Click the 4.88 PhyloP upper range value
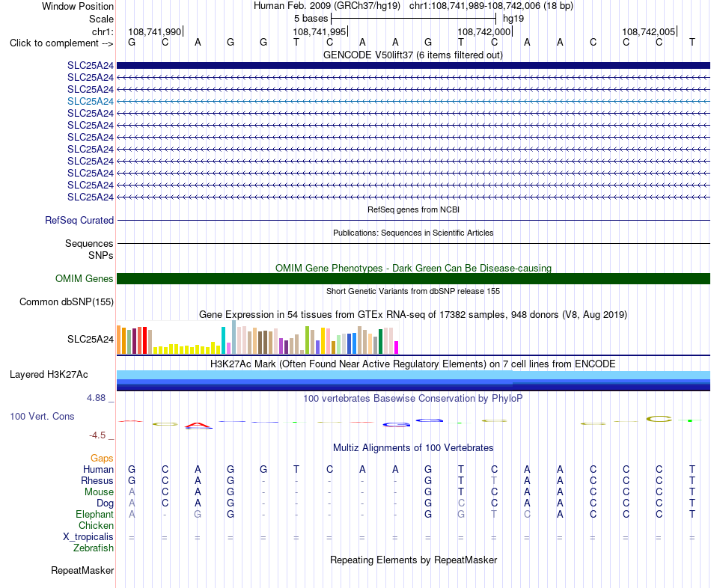The width and height of the screenshot is (711, 588). (97, 398)
